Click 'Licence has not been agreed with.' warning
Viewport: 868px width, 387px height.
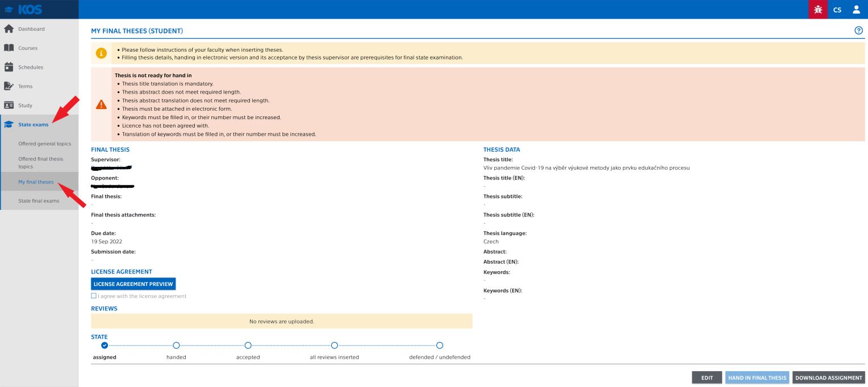click(166, 126)
